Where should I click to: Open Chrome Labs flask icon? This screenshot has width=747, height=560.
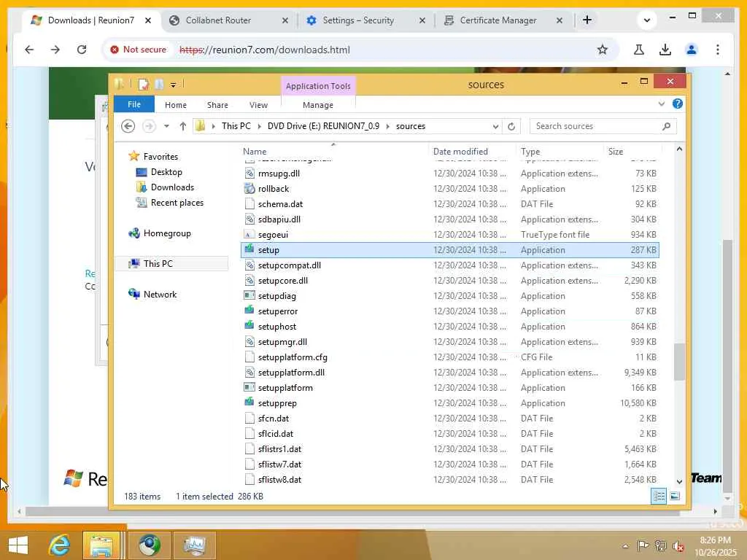[639, 50]
